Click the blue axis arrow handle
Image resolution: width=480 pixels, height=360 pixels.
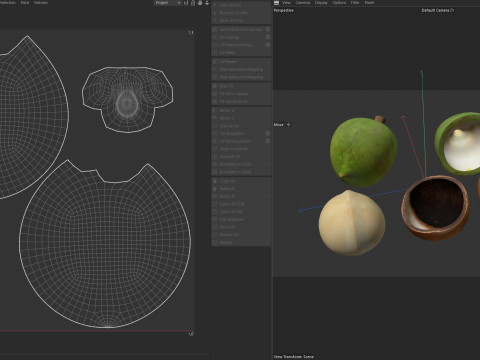coord(301,210)
